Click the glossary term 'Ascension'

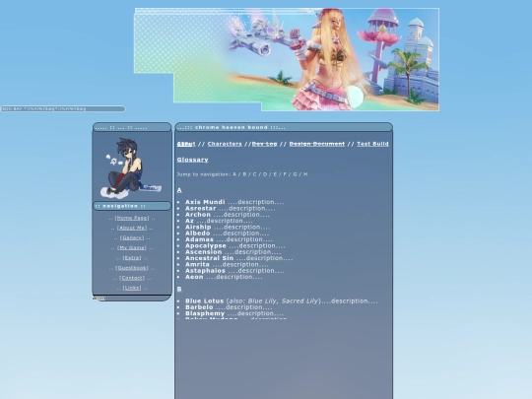pyautogui.click(x=204, y=252)
